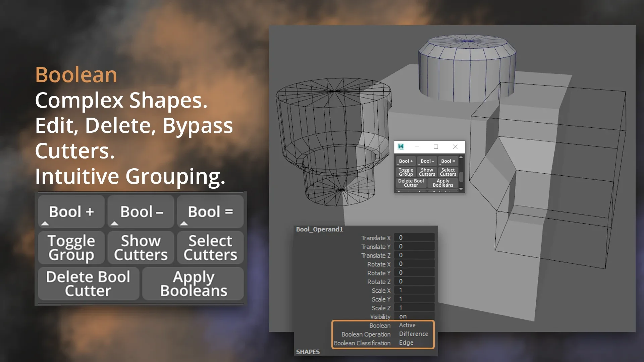644x362 pixels.
Task: Click Maya logo icon in floating window
Action: 401,147
